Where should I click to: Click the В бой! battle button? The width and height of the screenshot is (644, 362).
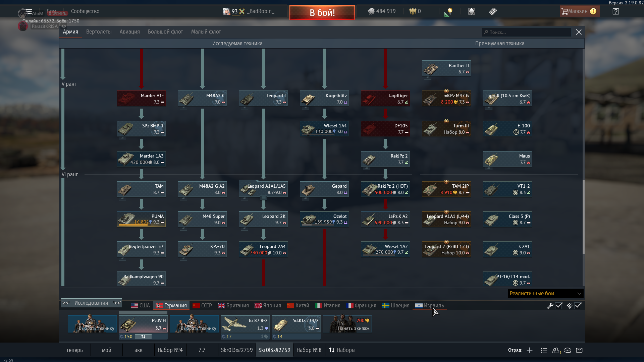coord(322,13)
